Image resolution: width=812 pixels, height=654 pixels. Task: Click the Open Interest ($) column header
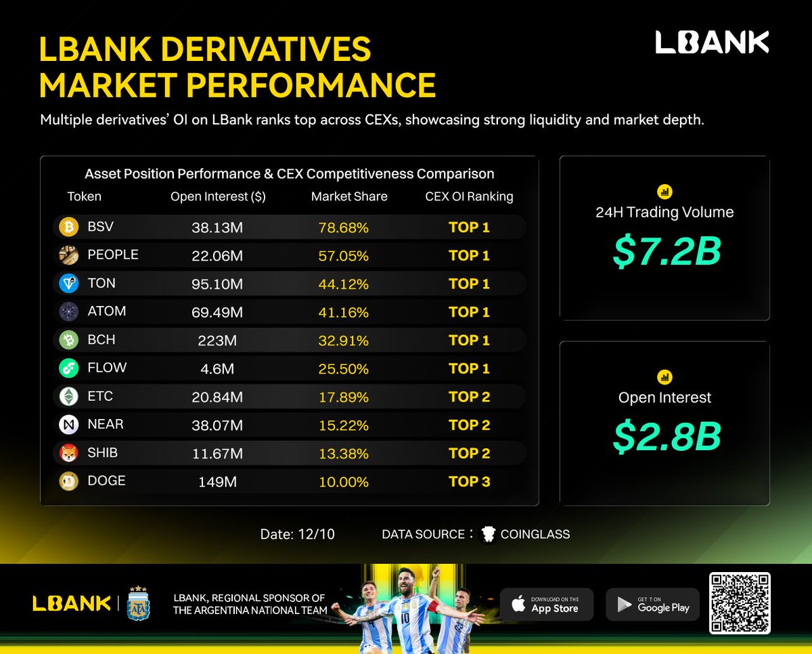point(218,197)
